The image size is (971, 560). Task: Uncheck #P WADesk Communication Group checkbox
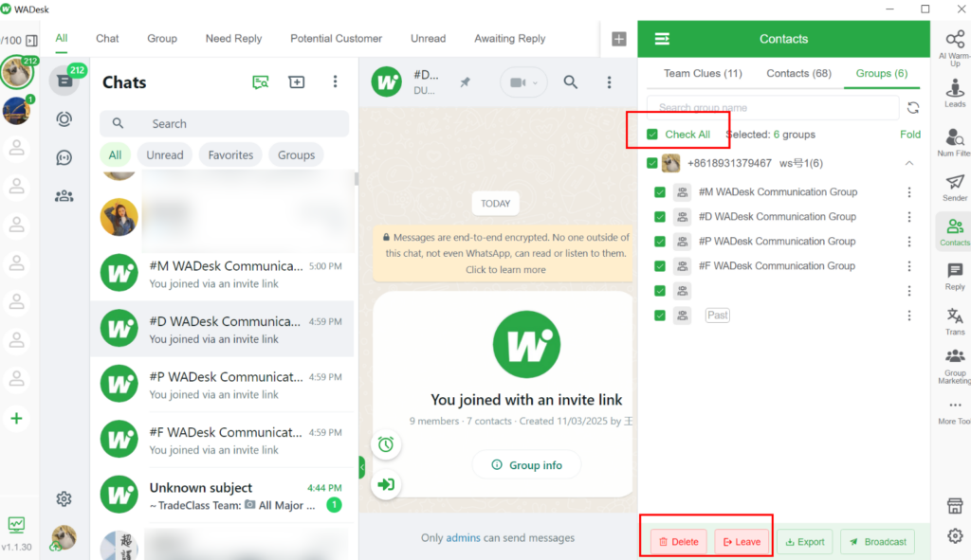660,242
